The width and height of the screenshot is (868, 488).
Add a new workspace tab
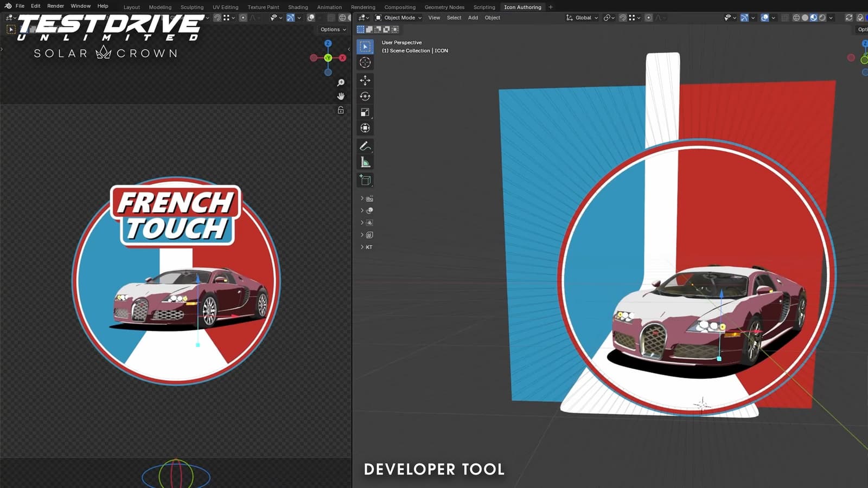pos(551,7)
